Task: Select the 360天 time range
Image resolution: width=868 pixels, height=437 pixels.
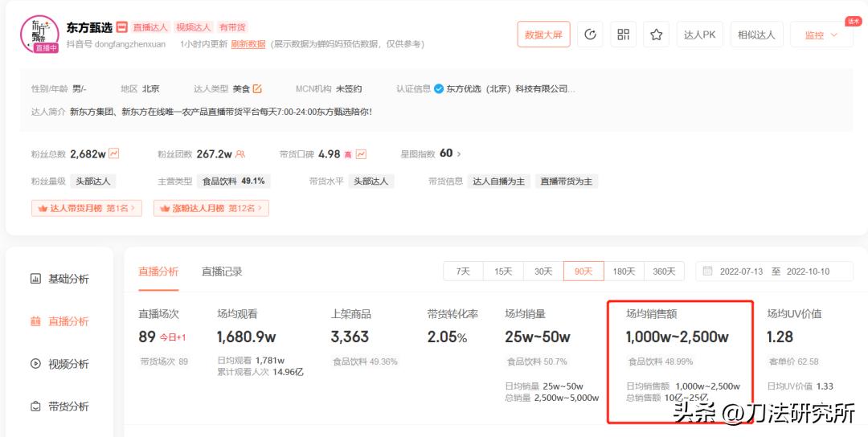Action: click(x=665, y=271)
